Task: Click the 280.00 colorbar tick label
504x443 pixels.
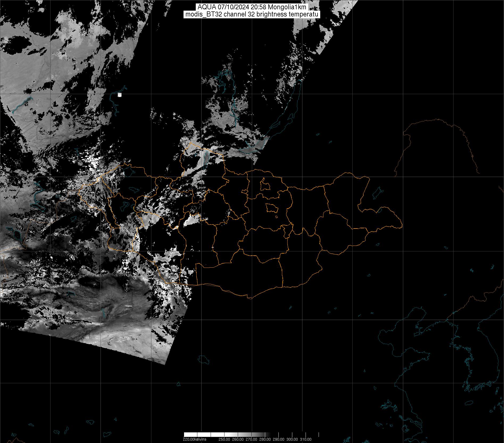Action: (265, 439)
